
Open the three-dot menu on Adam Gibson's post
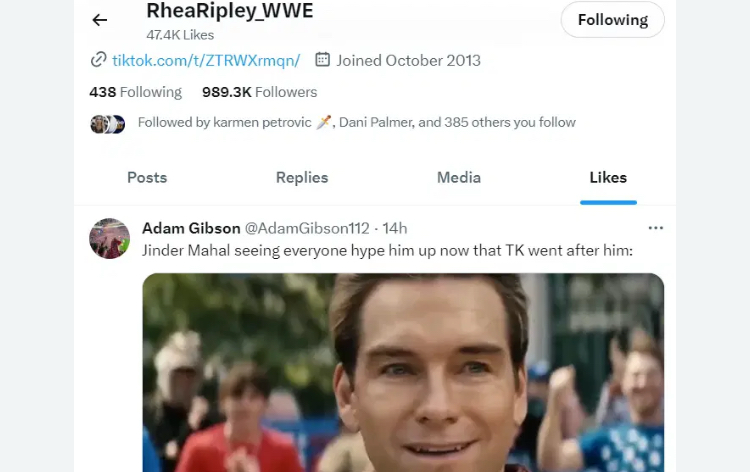point(655,228)
